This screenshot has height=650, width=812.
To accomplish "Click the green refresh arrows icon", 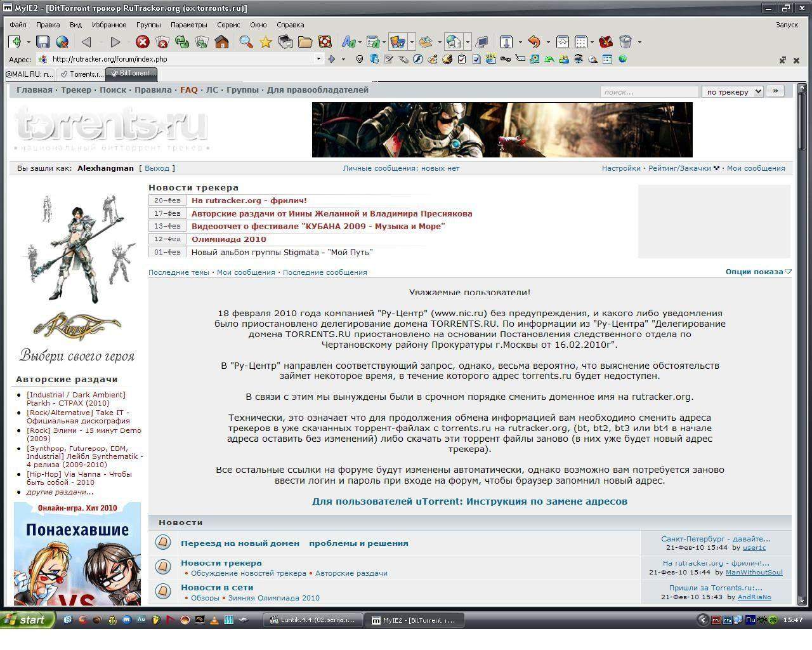I will click(x=182, y=42).
